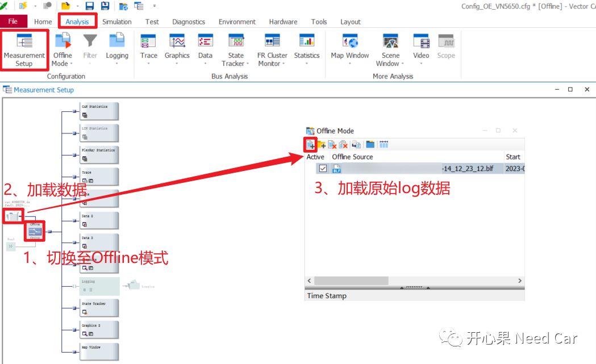Open the folder icon in Offline Mode toolbar
596x364 pixels.
click(370, 144)
